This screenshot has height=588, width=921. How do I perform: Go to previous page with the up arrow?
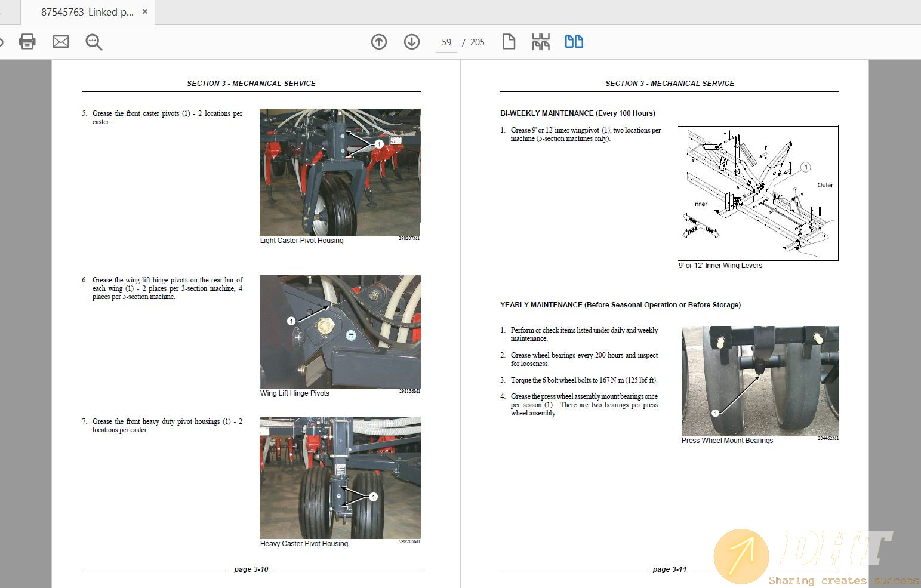379,42
